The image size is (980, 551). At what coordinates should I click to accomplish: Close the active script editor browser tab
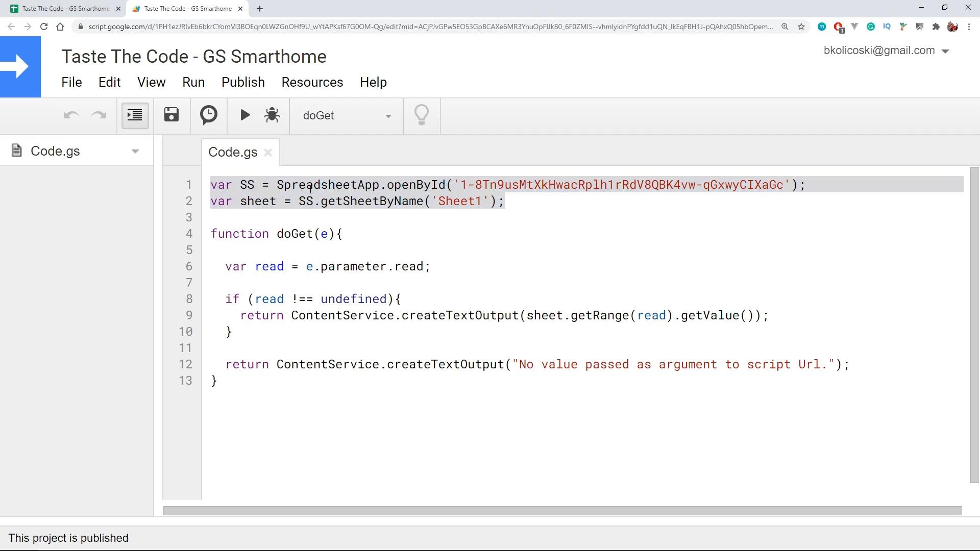240,9
